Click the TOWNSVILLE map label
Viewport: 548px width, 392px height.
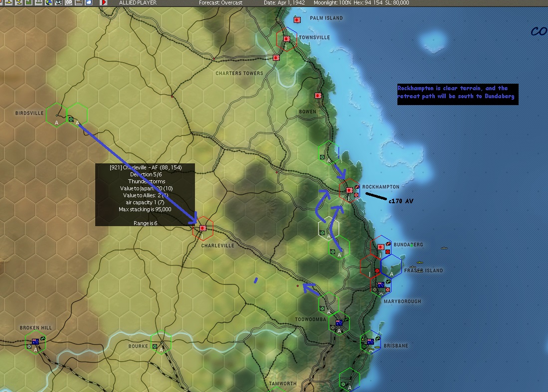coord(314,37)
